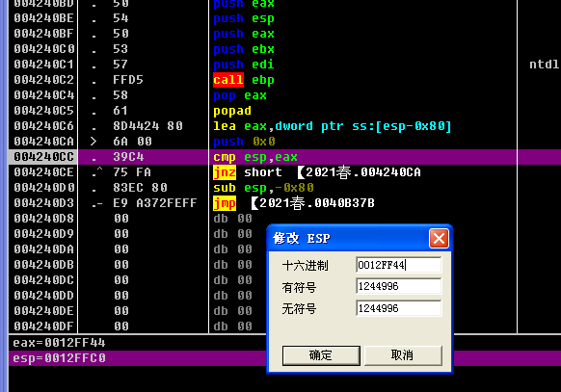Image resolution: width=561 pixels, height=392 pixels.
Task: Select the call ebp instruction
Action: (244, 80)
